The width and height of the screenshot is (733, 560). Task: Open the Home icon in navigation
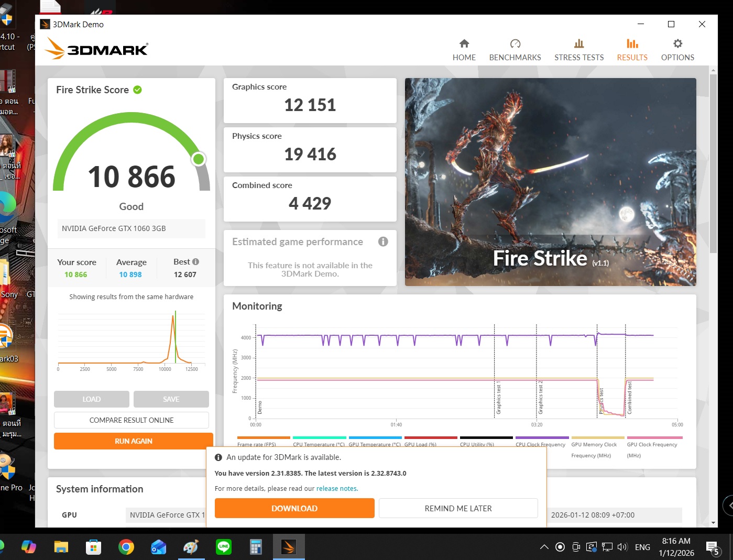pyautogui.click(x=464, y=44)
